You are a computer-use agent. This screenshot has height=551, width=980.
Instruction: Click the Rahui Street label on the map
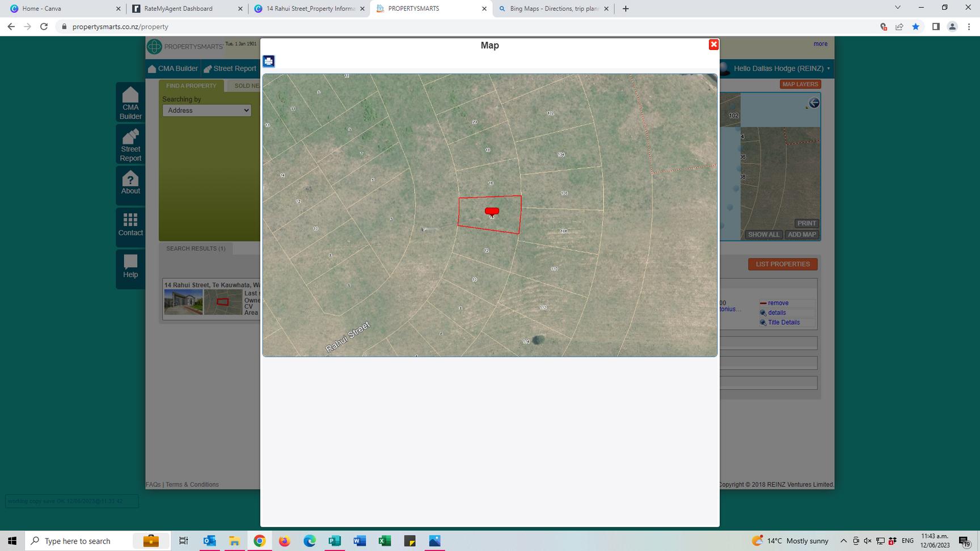(348, 337)
